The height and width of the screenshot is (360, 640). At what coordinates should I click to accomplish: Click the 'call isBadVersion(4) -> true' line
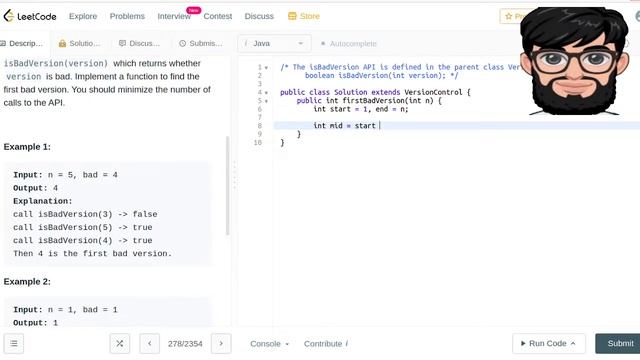point(82,240)
